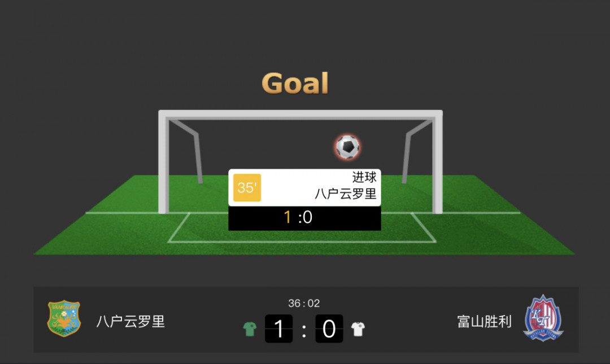Click the green home jersey icon
This screenshot has height=364, width=610.
[250, 329]
